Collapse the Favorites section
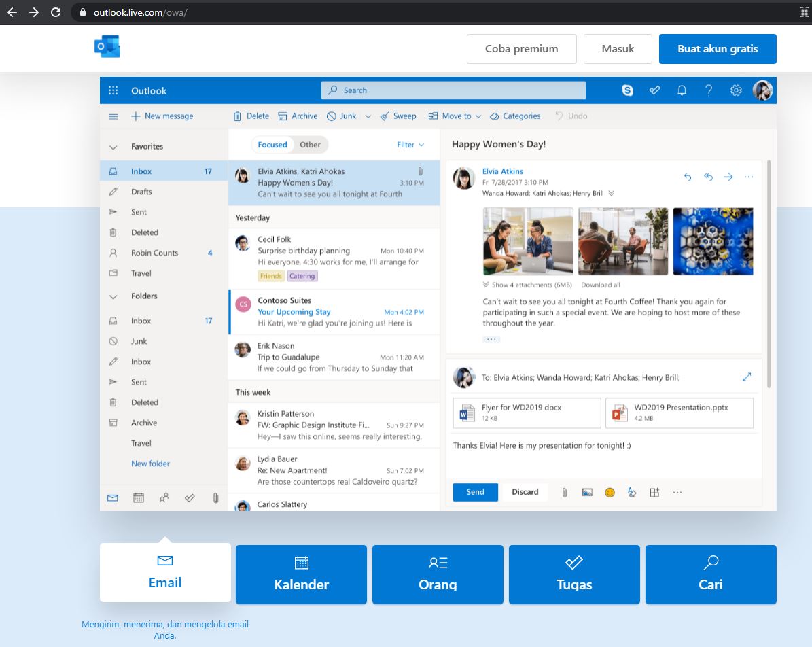 (113, 147)
